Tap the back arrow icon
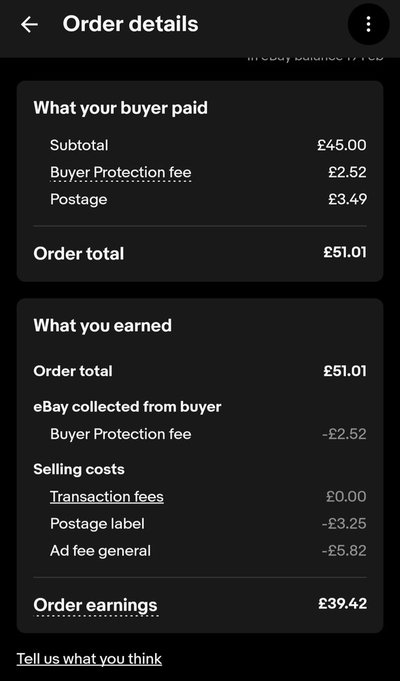The width and height of the screenshot is (400, 681). (x=30, y=25)
